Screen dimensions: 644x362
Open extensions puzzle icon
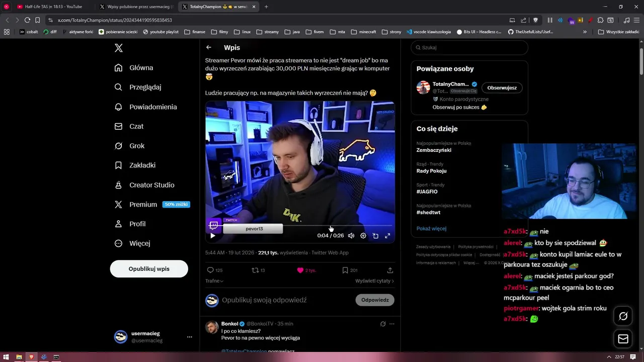(600, 20)
